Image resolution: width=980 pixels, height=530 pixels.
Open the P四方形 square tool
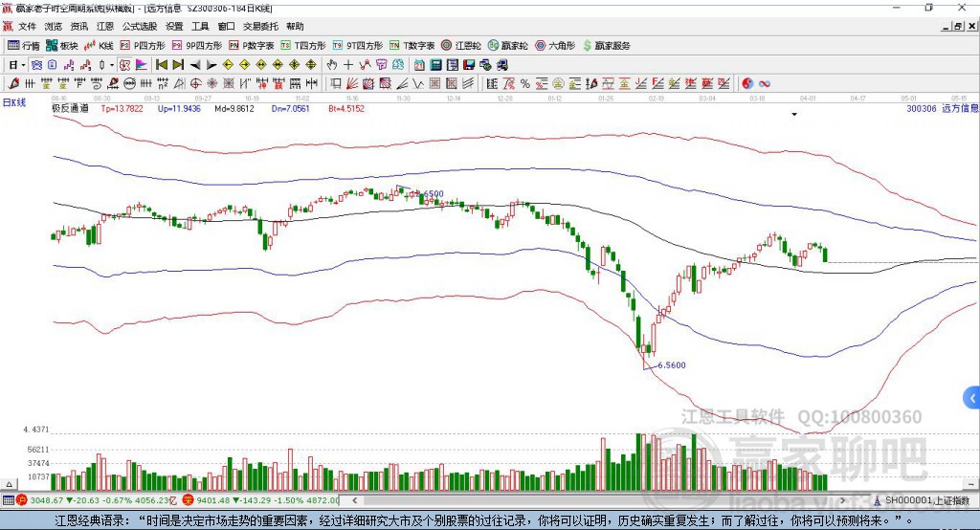tap(143, 46)
